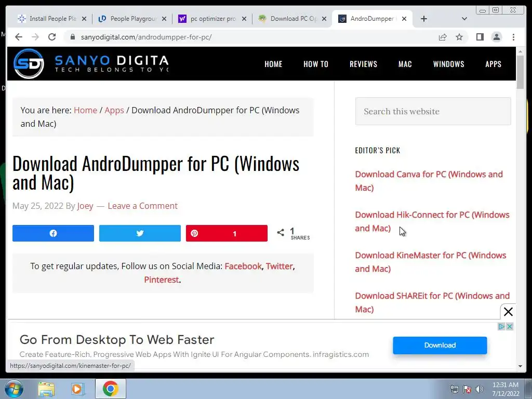The image size is (532, 399).
Task: Click the Chrome taskbar icon
Action: pyautogui.click(x=110, y=389)
